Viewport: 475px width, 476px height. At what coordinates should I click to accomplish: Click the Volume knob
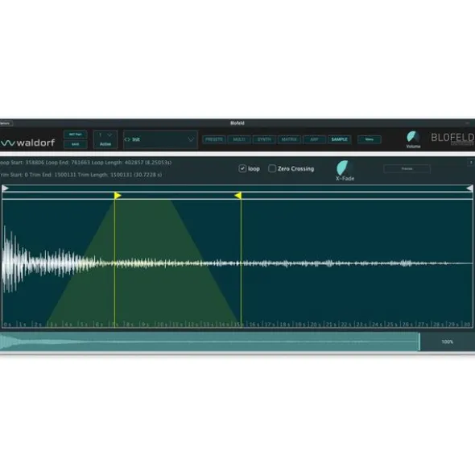413,137
